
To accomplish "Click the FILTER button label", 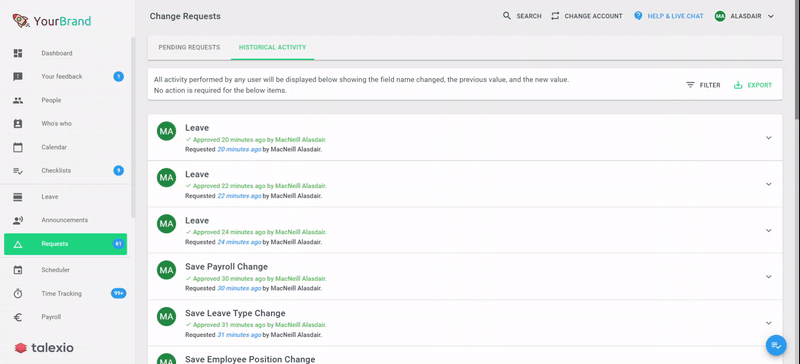I will (x=710, y=85).
